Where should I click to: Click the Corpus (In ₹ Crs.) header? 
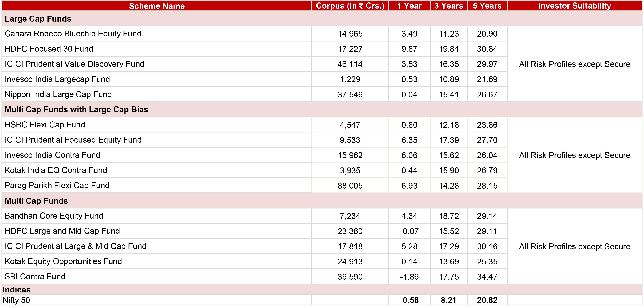pyautogui.click(x=350, y=6)
